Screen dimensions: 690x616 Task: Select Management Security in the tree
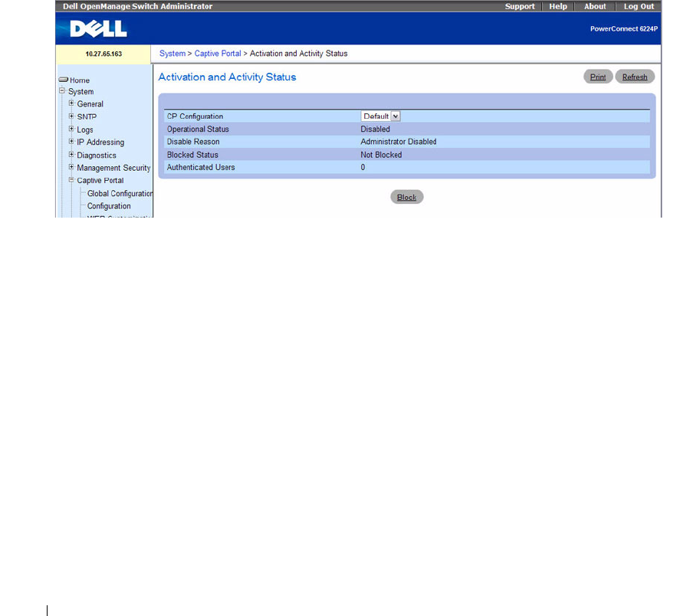113,168
